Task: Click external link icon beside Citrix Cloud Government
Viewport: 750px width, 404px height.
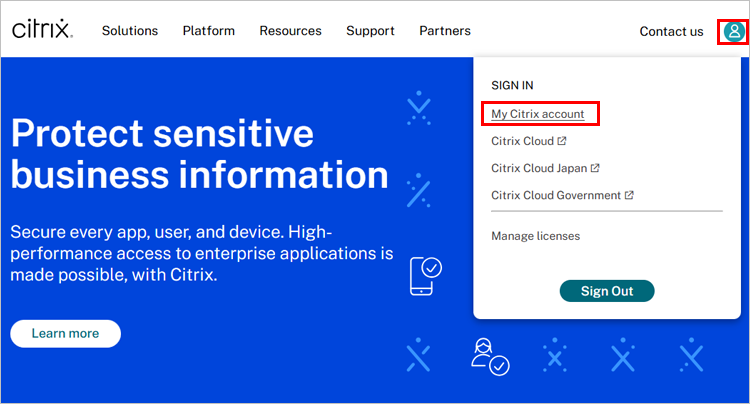Action: click(x=629, y=195)
